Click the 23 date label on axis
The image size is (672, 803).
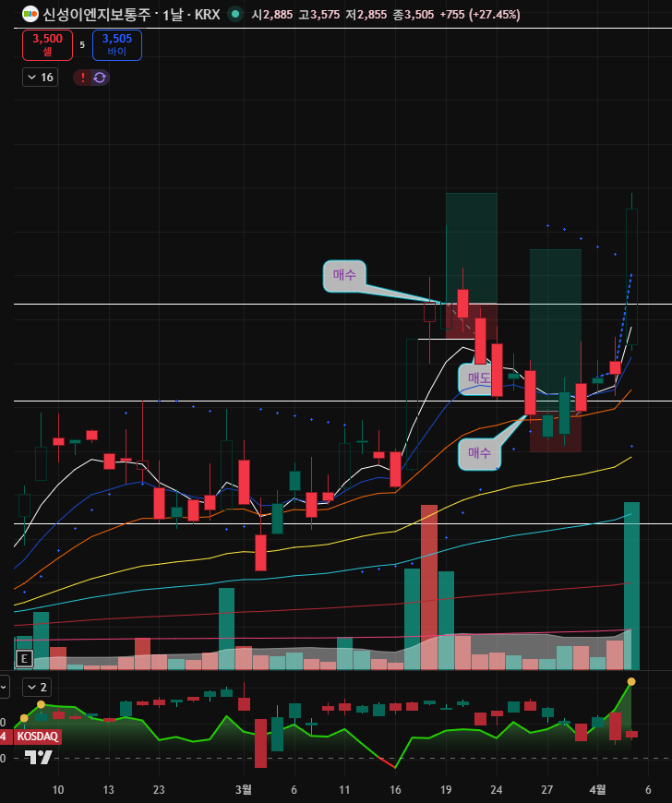(159, 789)
